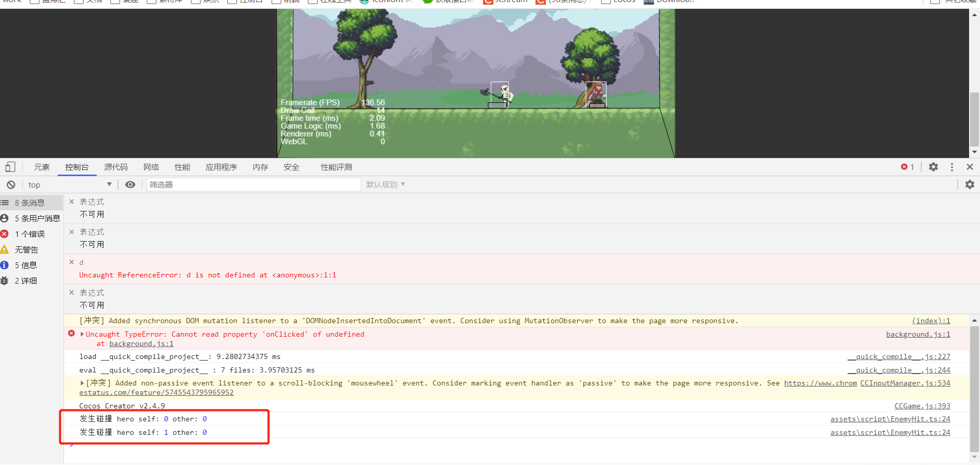Open the CCGame.js:393 source link
The height and width of the screenshot is (465, 980).
(x=922, y=406)
